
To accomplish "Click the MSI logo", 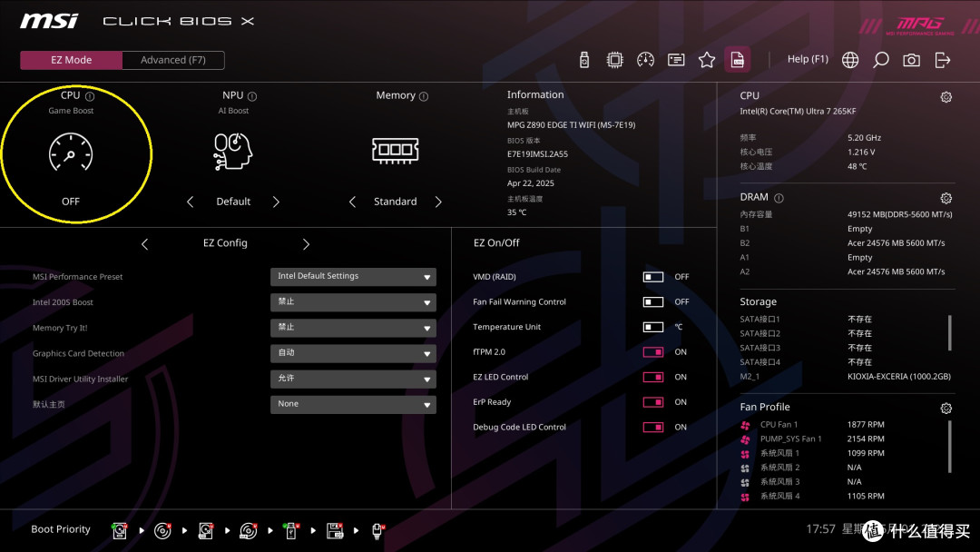I will [49, 21].
